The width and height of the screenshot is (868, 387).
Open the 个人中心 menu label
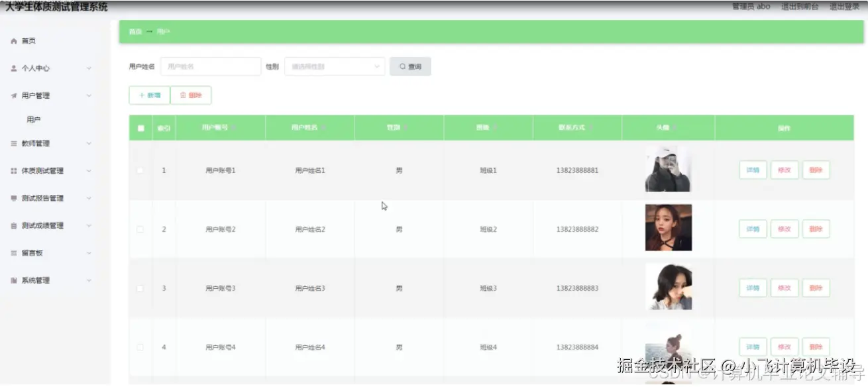coord(35,68)
